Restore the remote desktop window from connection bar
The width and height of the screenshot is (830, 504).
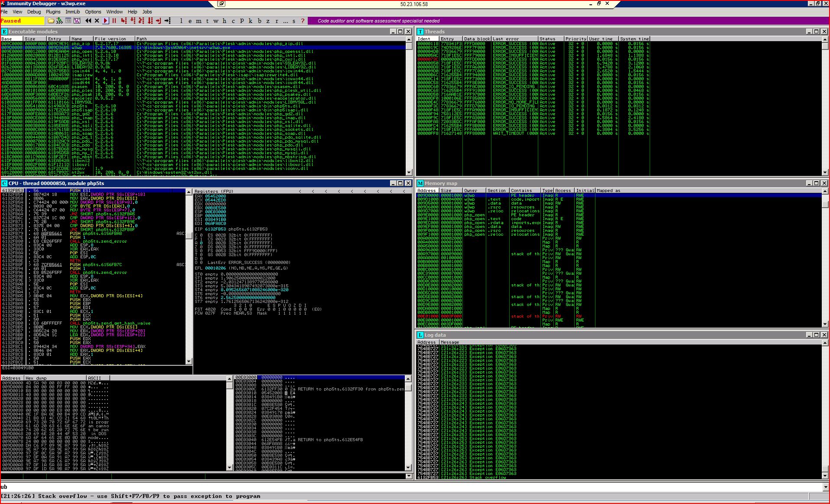point(599,3)
